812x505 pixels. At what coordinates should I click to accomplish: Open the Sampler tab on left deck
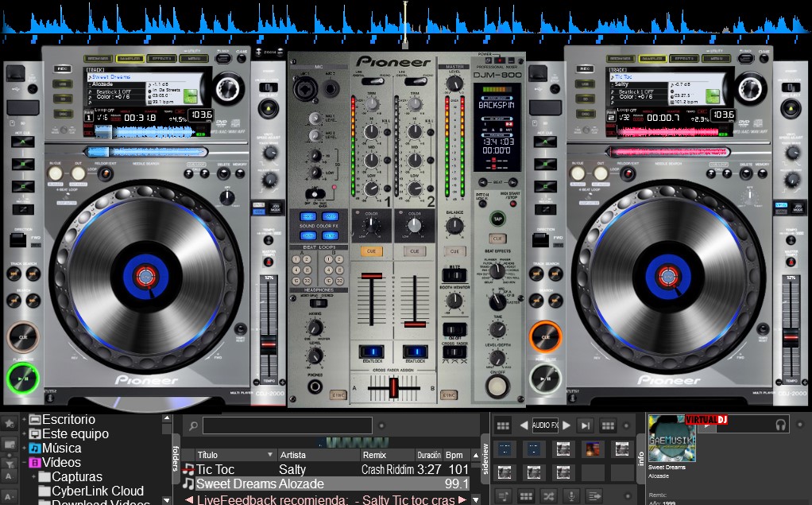tap(130, 59)
